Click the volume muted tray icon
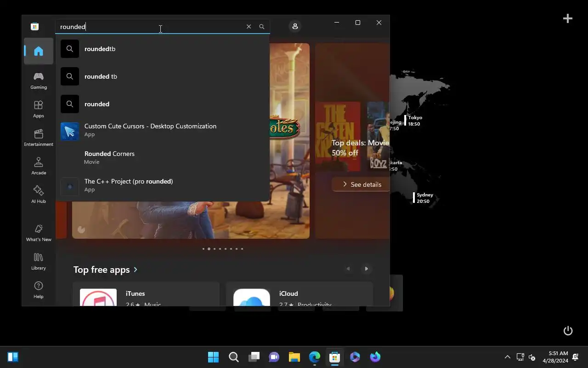Image resolution: width=588 pixels, height=368 pixels. [532, 357]
